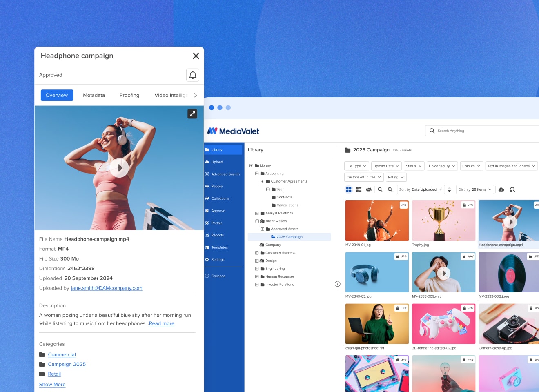Open the Custom Attributes filter dropdown
Screen dimensions: 539x392
point(364,178)
